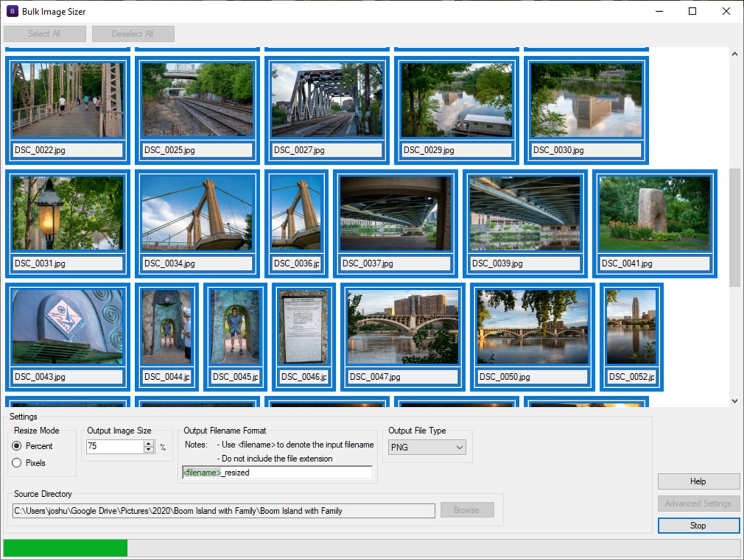Click the Bulk Image Sizer app icon
Viewport: 744px width, 560px height.
point(12,11)
